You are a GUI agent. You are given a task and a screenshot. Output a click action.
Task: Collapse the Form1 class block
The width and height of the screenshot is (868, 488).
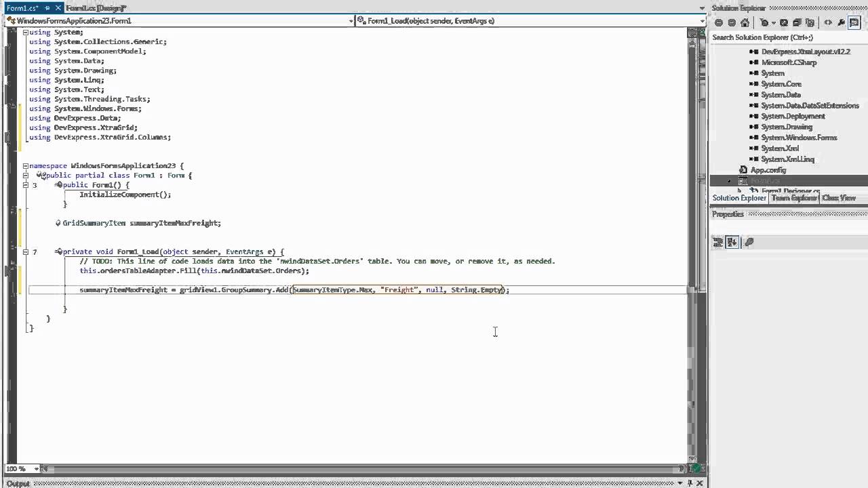click(25, 176)
